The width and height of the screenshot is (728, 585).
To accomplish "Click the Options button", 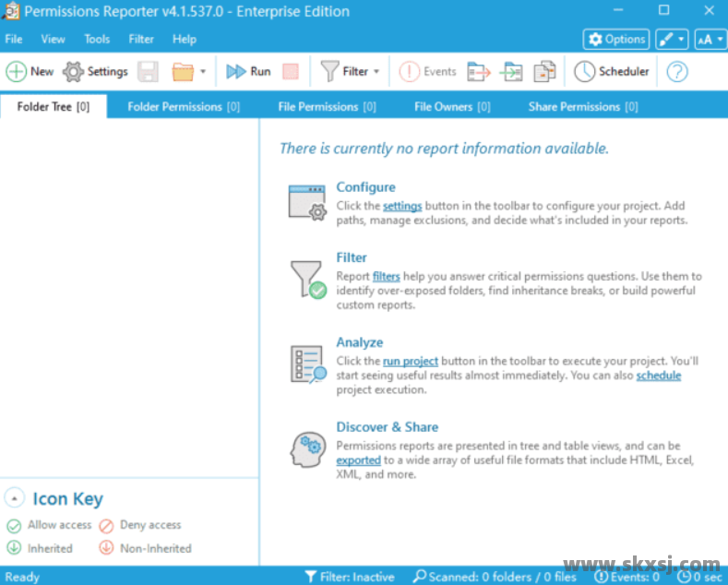I will [616, 39].
